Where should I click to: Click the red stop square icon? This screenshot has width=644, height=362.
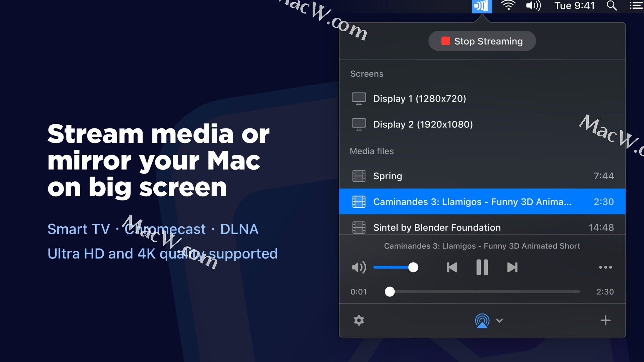point(445,41)
